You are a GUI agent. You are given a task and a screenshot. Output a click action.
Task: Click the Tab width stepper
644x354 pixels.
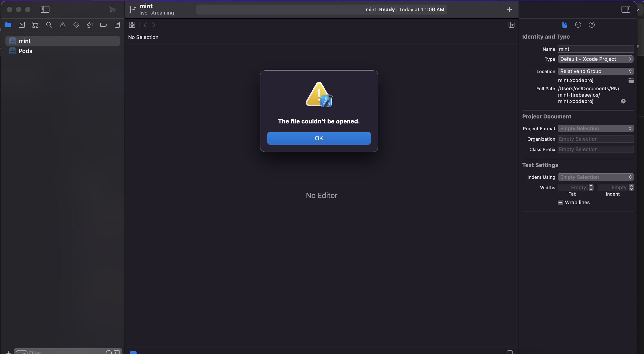(591, 187)
